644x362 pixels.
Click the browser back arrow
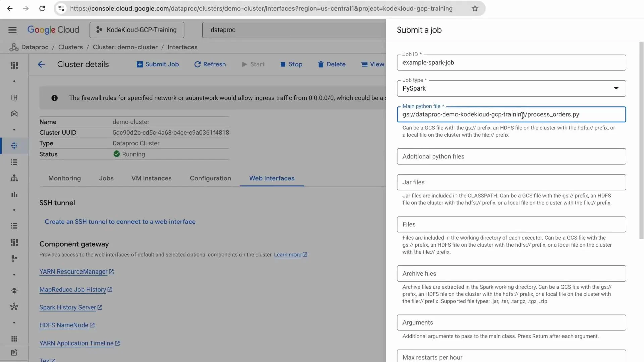point(10,8)
